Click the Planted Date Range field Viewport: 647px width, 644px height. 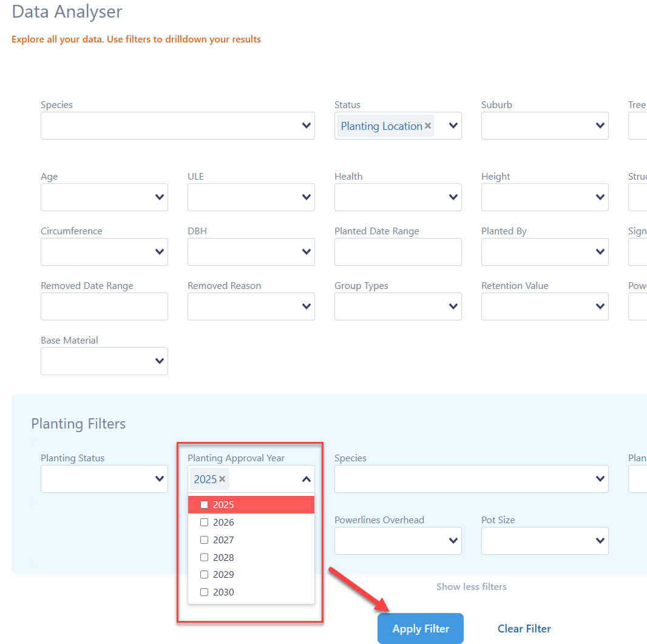(398, 252)
